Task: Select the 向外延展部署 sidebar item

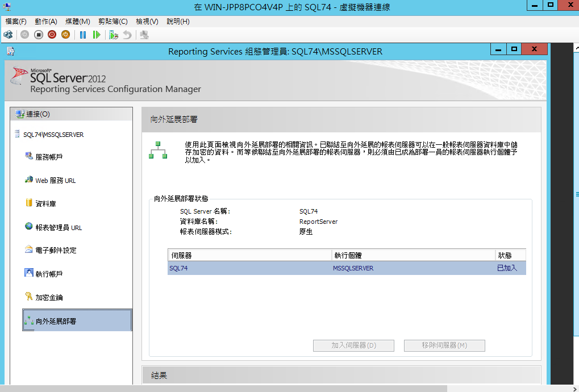Action: 77,320
